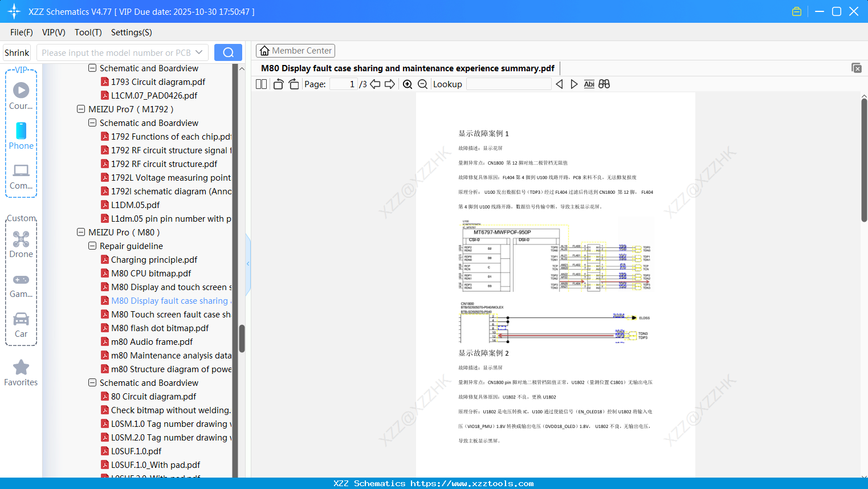This screenshot has width=868, height=489.
Task: Select the M80 Display fault case PDF tab
Action: (x=407, y=68)
